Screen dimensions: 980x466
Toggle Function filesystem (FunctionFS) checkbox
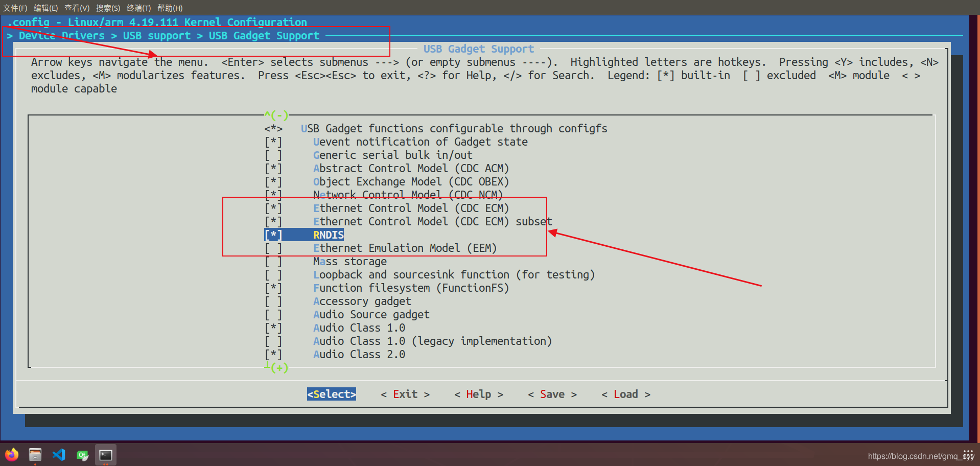(273, 288)
